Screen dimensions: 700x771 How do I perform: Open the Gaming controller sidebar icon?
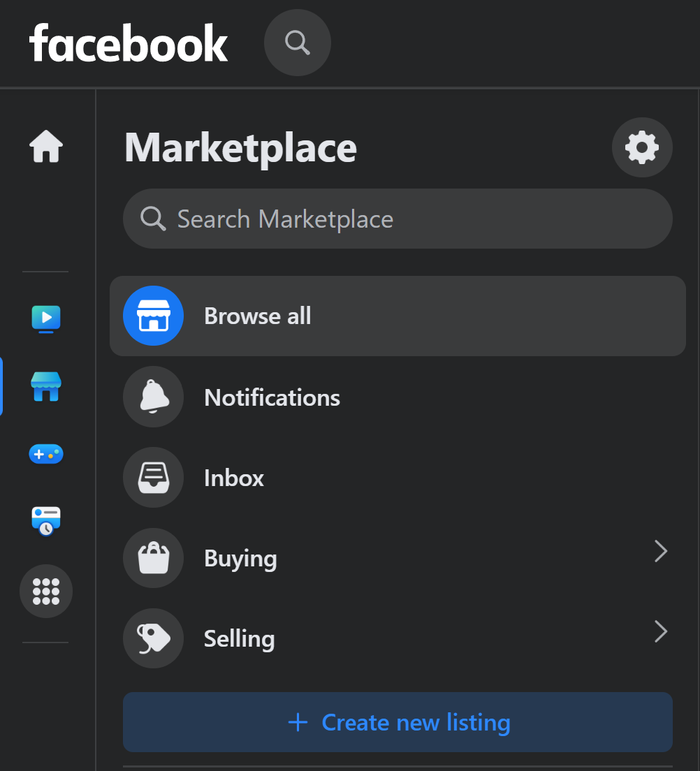point(46,454)
